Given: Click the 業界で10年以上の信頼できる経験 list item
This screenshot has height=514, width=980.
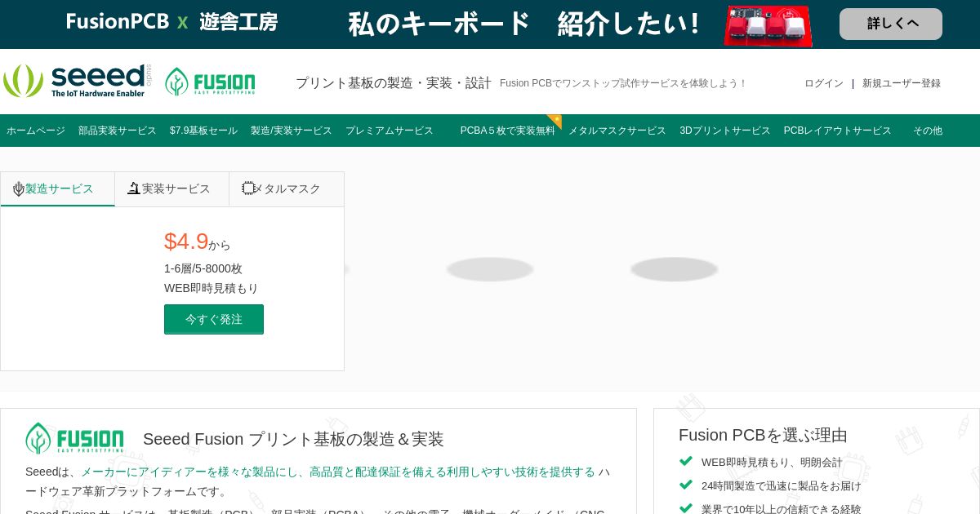Looking at the screenshot, I should click(x=782, y=509).
